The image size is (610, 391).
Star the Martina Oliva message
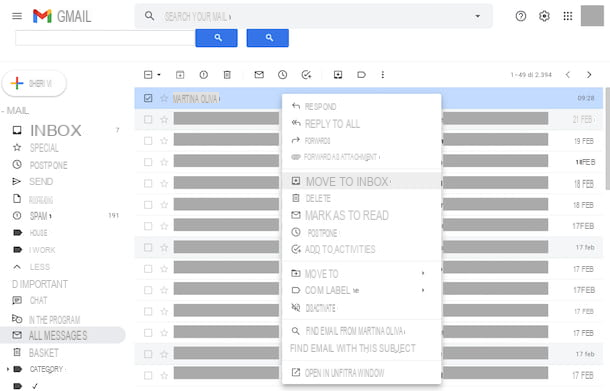click(x=164, y=98)
